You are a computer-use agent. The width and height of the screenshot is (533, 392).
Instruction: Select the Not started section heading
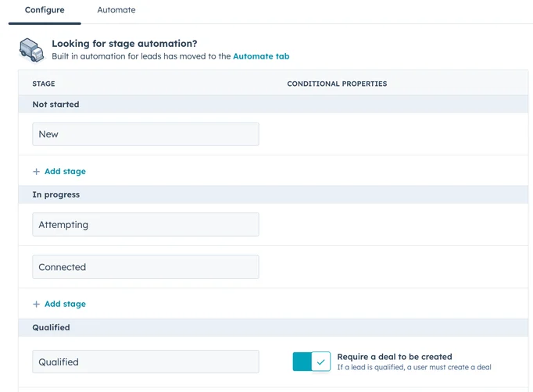click(x=55, y=105)
